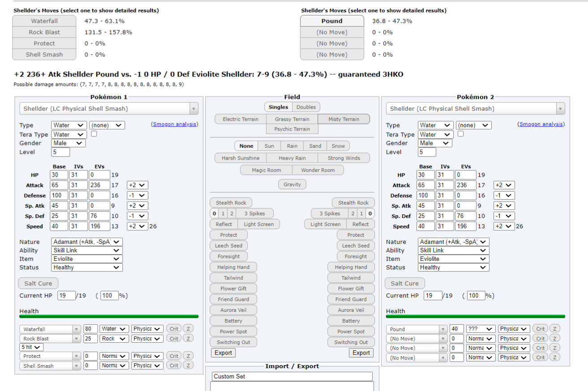Screen dimensions: 588x391
Task: Check Pokémon 2's Tera Type checkbox
Action: click(x=461, y=134)
